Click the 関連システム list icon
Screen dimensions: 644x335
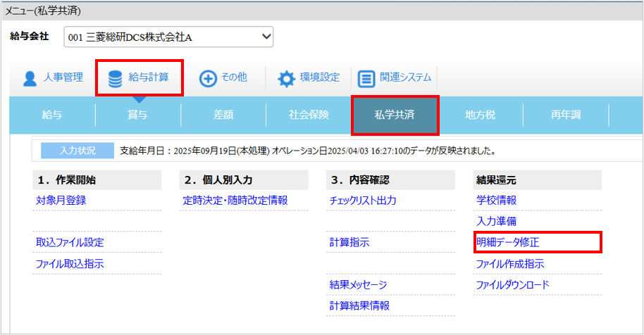point(366,78)
